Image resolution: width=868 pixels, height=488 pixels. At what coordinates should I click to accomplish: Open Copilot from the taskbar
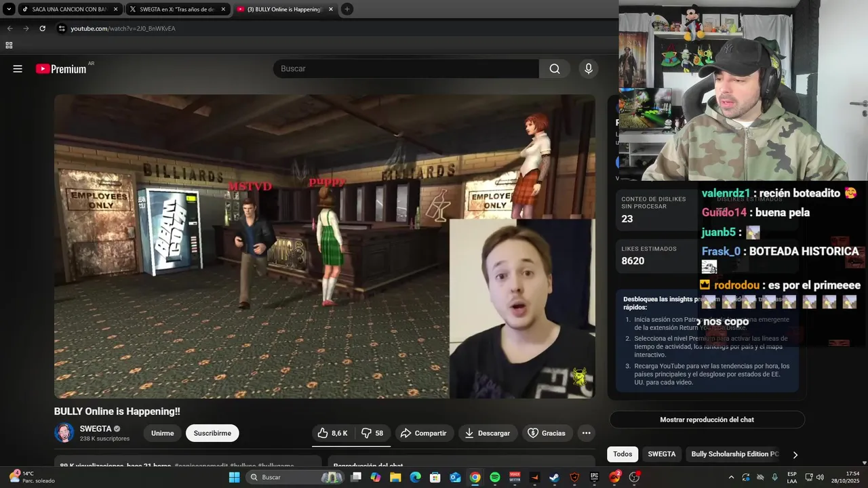pos(376,477)
